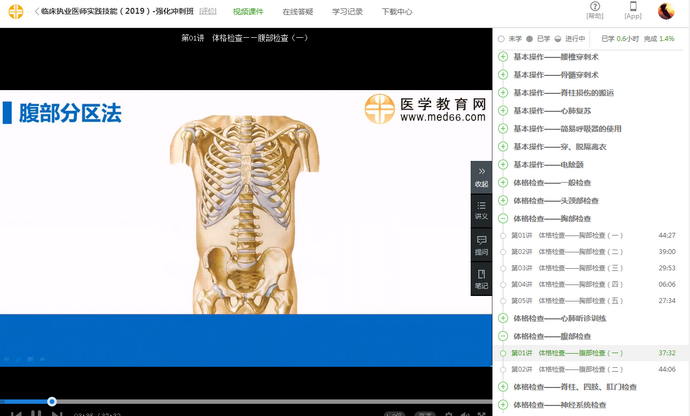Click the 帮助 help icon

point(595,9)
